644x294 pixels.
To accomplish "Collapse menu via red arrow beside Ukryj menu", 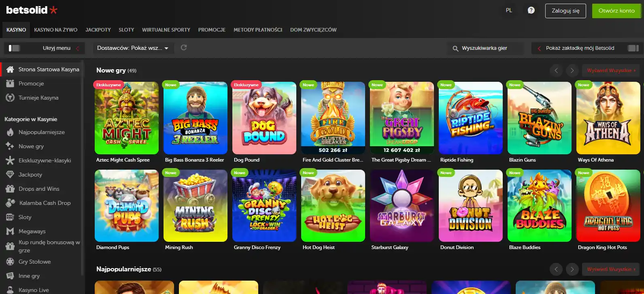I will (x=77, y=48).
